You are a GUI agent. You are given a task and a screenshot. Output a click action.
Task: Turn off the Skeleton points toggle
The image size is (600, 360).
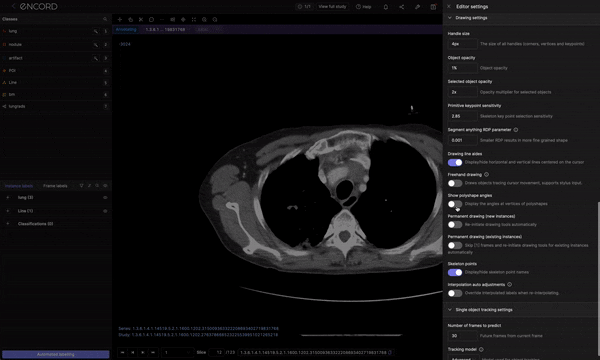coord(455,272)
